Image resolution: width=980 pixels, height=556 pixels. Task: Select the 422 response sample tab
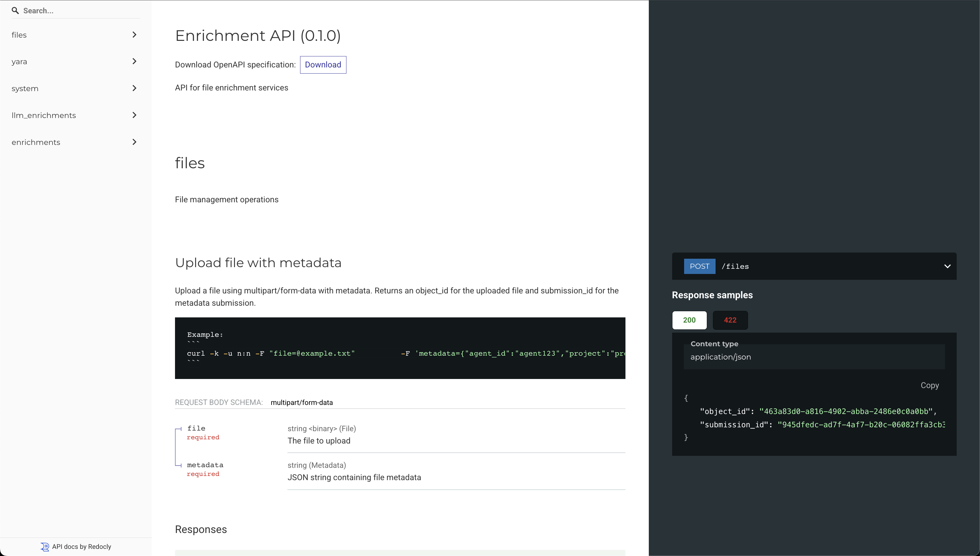point(730,320)
